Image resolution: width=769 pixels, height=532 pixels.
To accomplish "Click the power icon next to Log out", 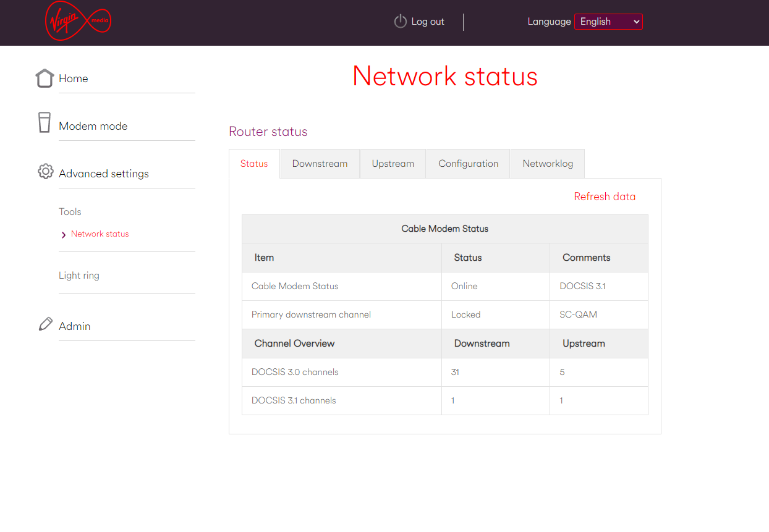I will pyautogui.click(x=399, y=21).
